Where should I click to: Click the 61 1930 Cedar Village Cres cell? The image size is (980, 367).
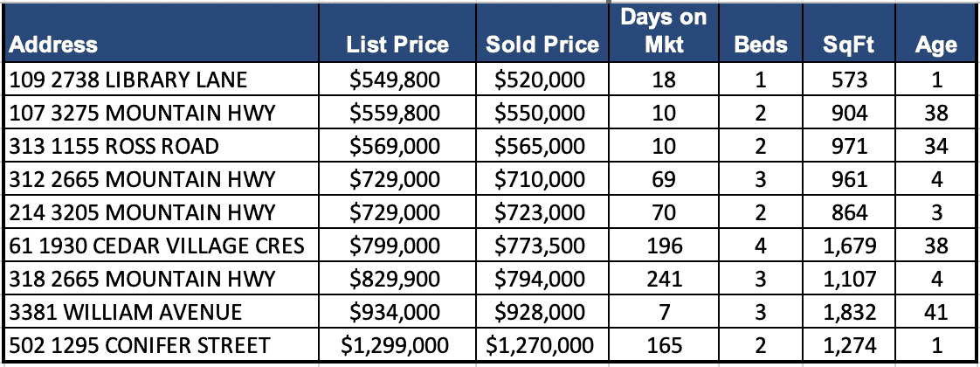(x=157, y=246)
